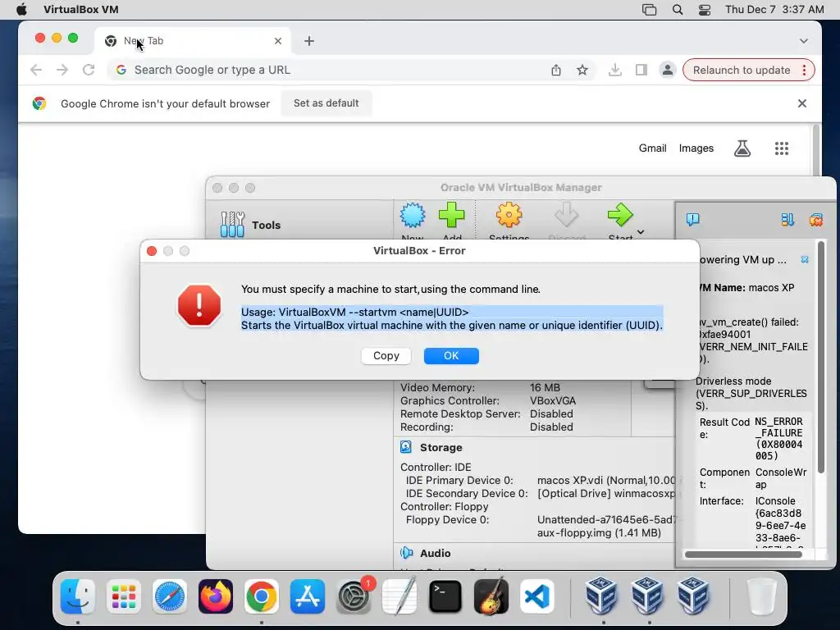Open the Google apps grid
Viewport: 840px width, 630px height.
[x=782, y=148]
